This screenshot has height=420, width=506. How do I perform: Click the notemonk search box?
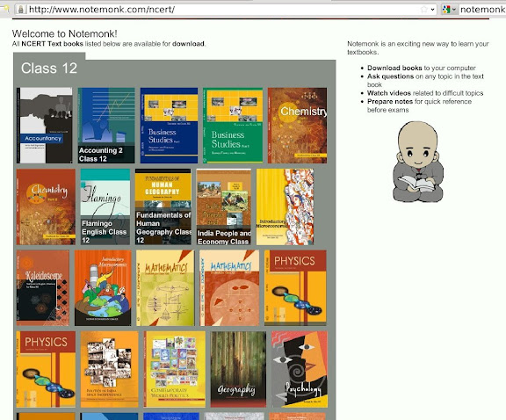pos(482,10)
